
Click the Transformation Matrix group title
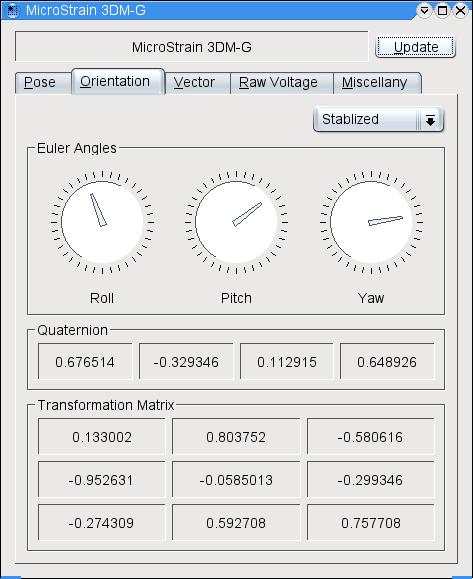pyautogui.click(x=106, y=405)
